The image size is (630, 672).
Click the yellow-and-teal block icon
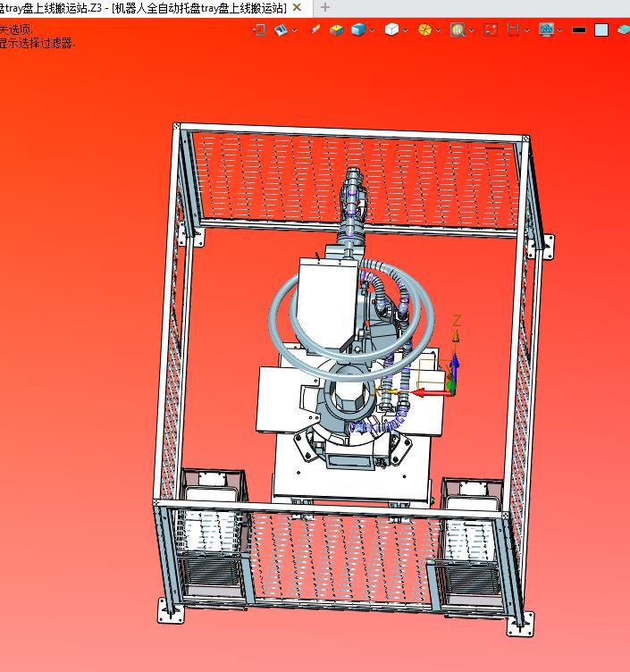coord(336,30)
